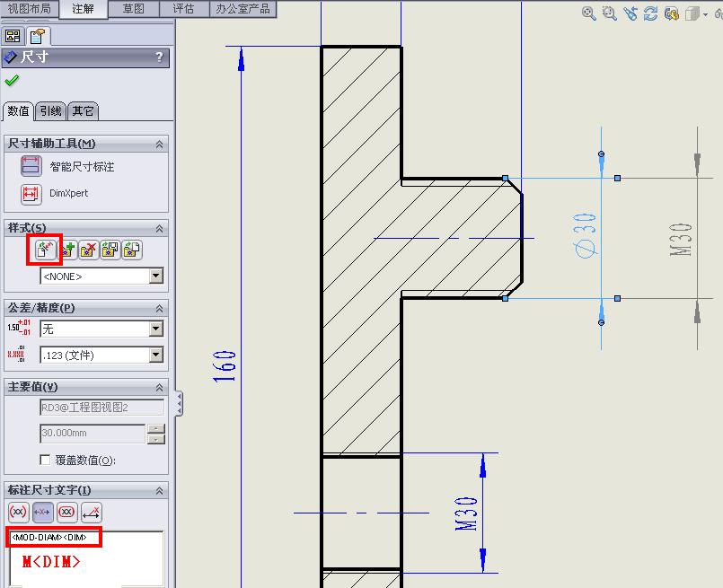Select the gray M30 dimension at right
723x588 pixels.
click(681, 239)
